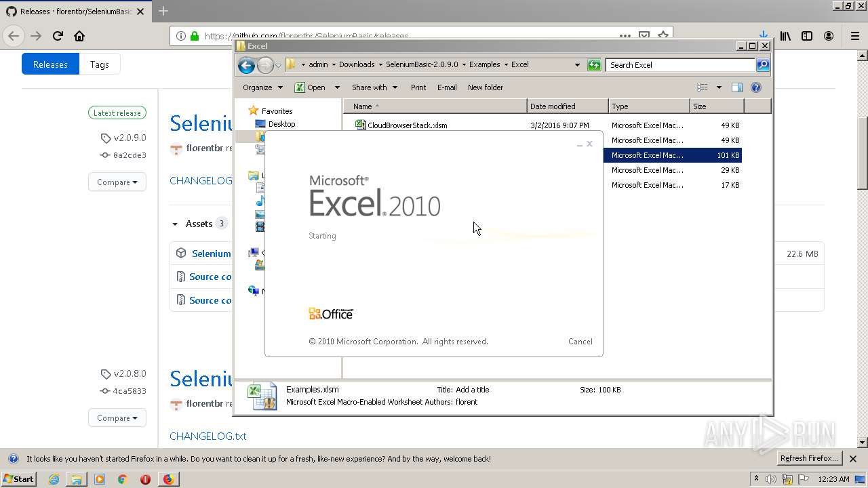Click the taskbar clock

tap(834, 479)
